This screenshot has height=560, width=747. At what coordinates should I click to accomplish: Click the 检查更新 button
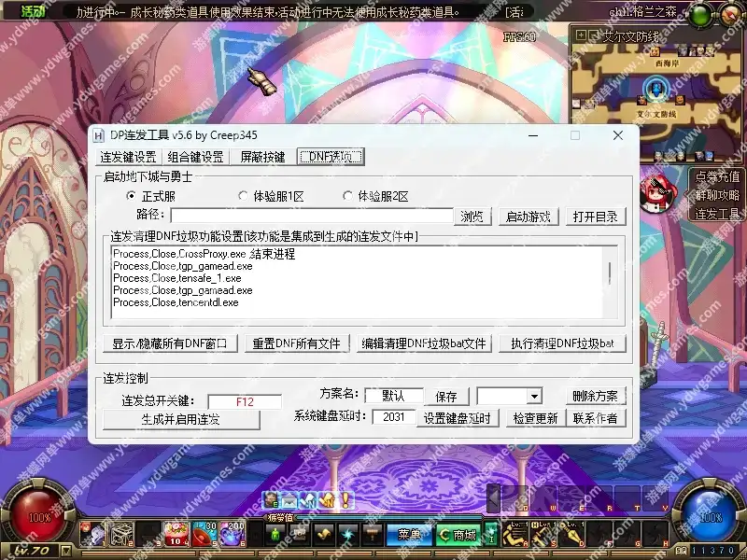(x=535, y=418)
